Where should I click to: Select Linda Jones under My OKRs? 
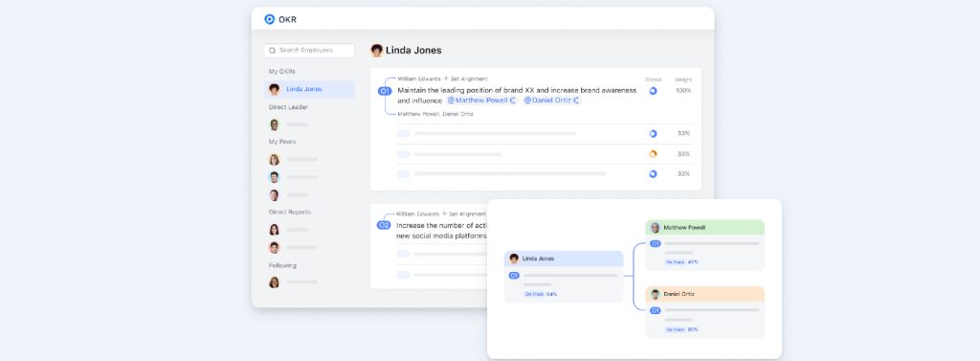coord(309,89)
